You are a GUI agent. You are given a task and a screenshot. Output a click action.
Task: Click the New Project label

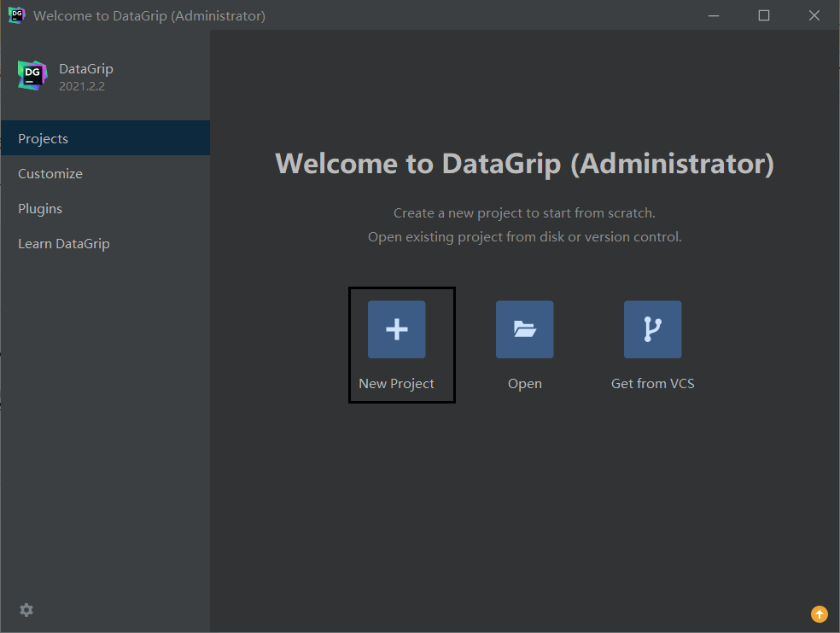coord(396,384)
